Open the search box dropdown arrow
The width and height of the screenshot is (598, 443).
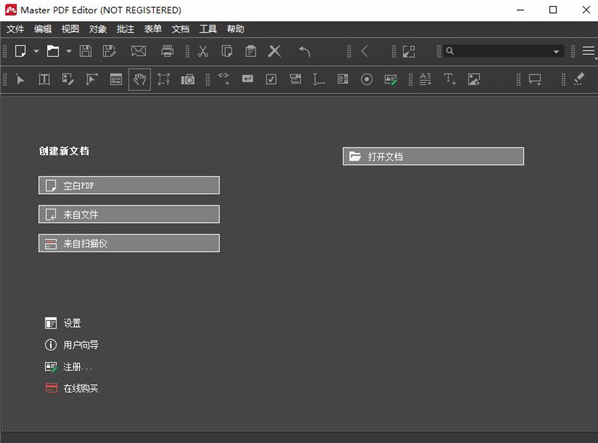[556, 51]
